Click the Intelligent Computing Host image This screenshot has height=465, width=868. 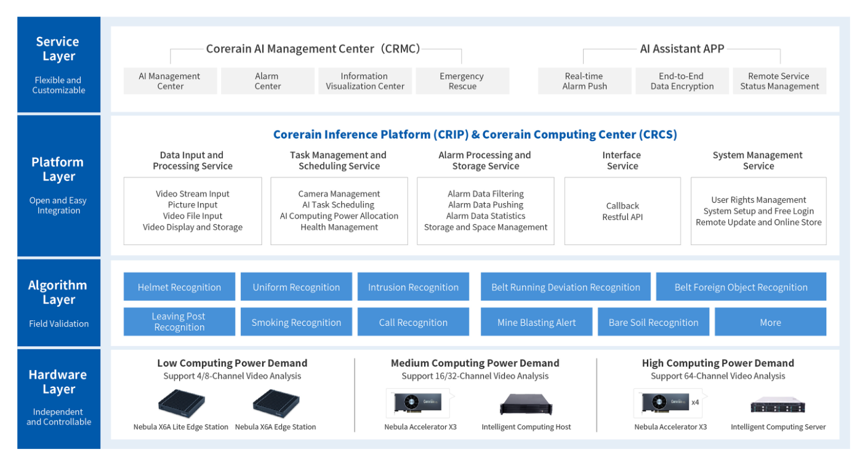(x=526, y=404)
